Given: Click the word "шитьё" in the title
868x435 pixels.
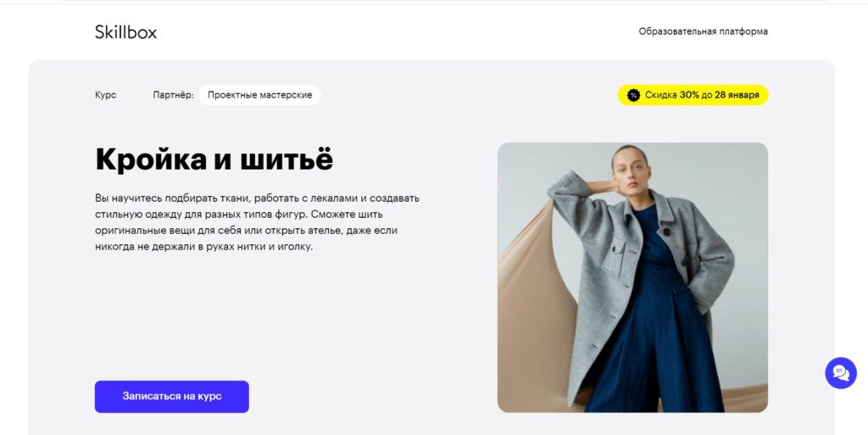Looking at the screenshot, I should pyautogui.click(x=287, y=159).
